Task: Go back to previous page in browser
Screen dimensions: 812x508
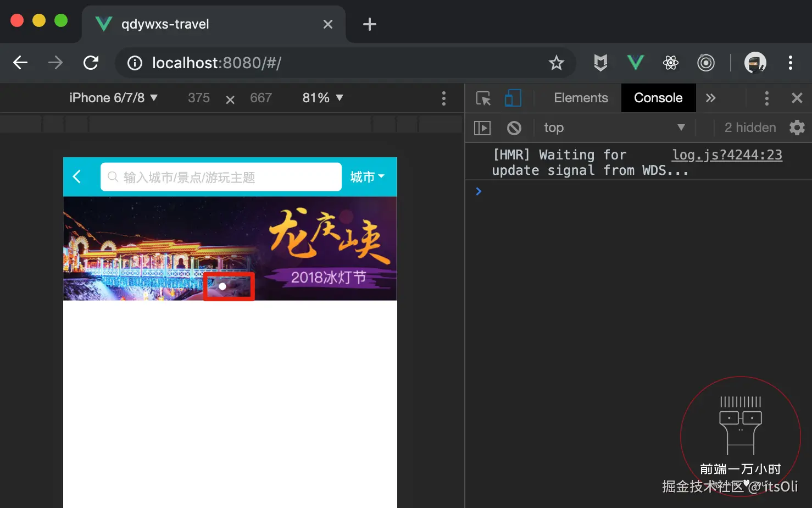Action: [20, 63]
